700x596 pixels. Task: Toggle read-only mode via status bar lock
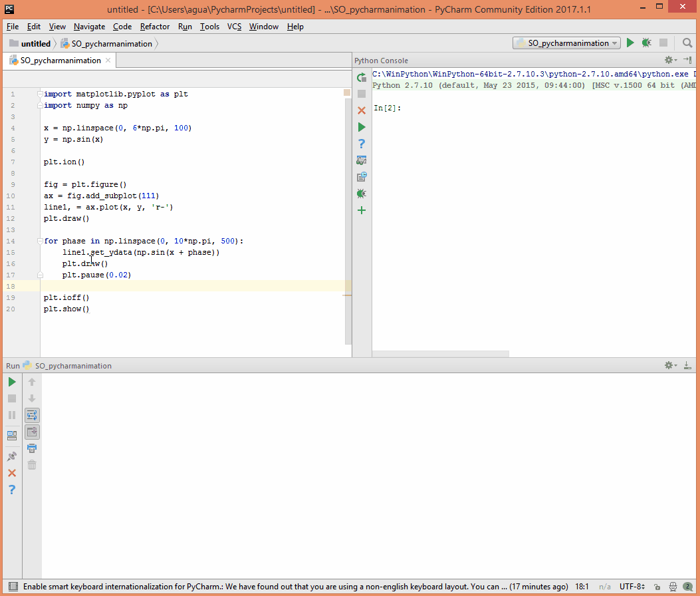point(657,587)
